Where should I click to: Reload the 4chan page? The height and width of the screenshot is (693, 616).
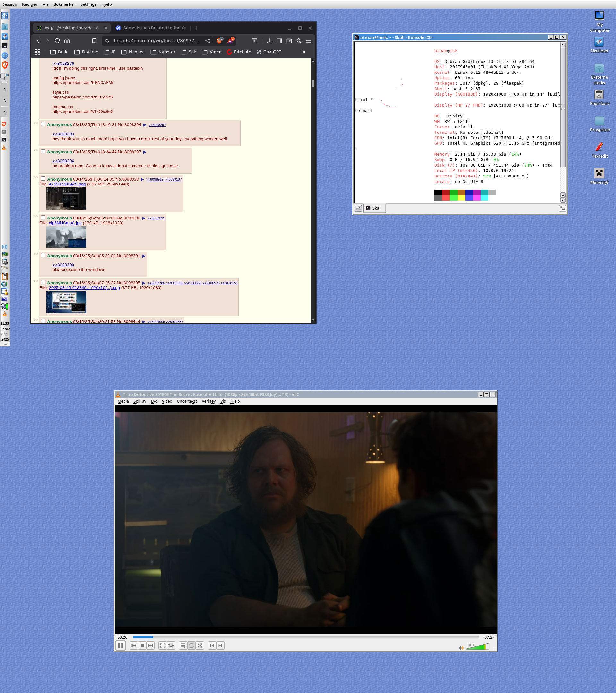click(57, 41)
